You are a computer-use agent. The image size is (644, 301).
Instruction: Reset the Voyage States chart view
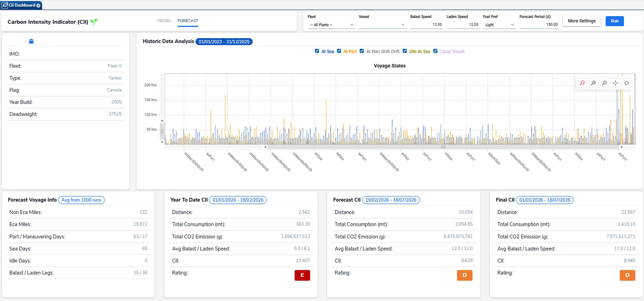tap(627, 83)
